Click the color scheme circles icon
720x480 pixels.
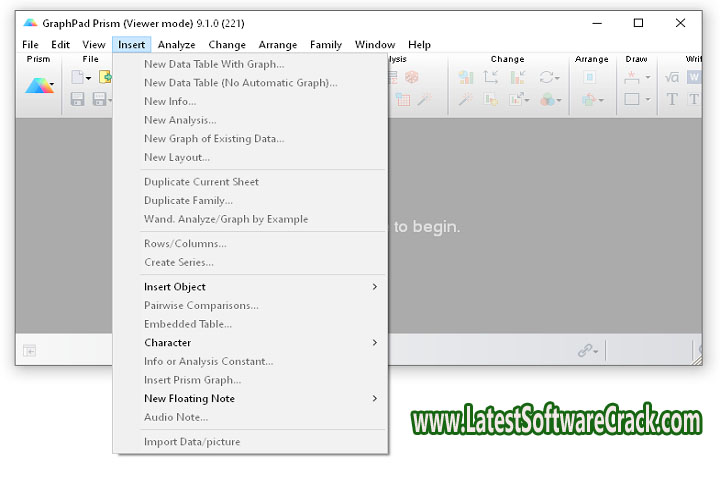pos(546,99)
